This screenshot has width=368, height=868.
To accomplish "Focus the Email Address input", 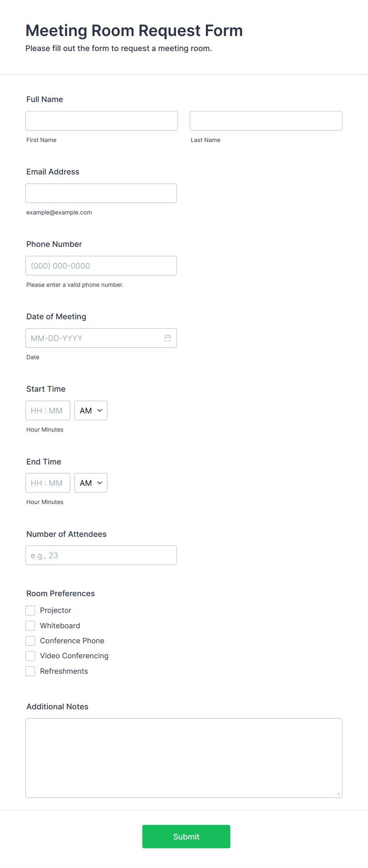I will 101,193.
